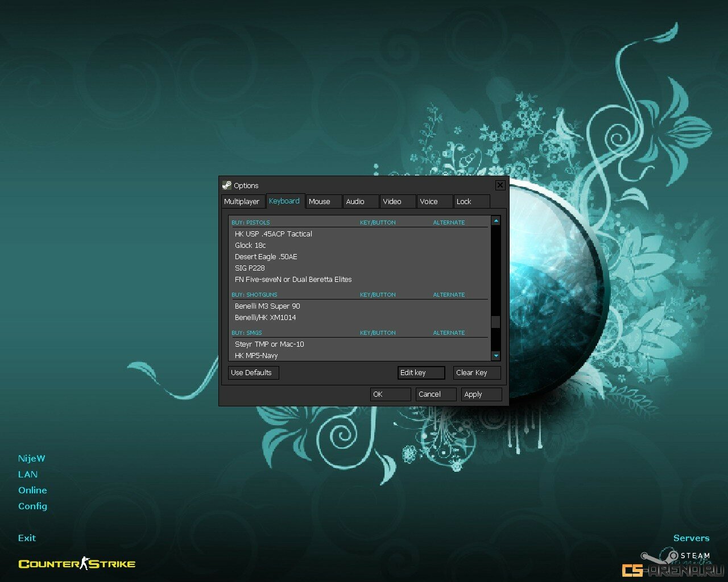The width and height of the screenshot is (728, 582).
Task: Open the Lock tab
Action: (x=464, y=202)
